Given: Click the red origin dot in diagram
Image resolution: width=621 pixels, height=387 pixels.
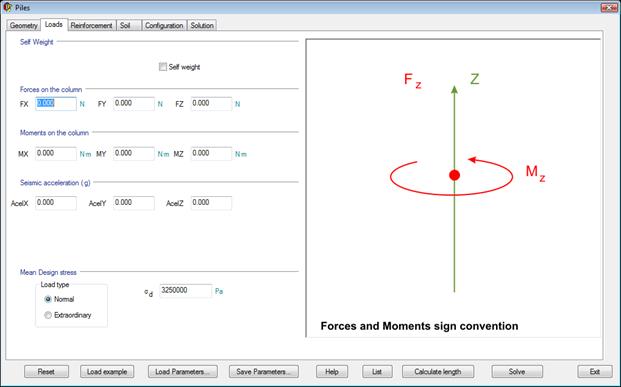Looking at the screenshot, I should (454, 175).
